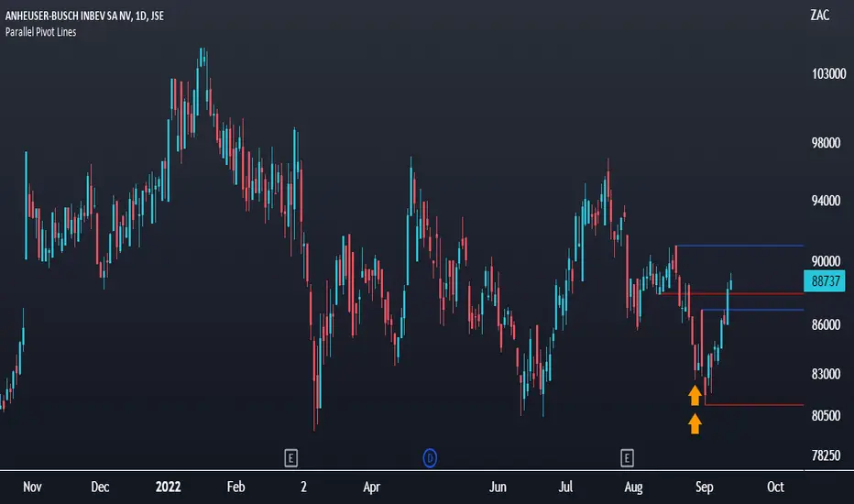
Task: Click the current price label 88737
Action: point(825,281)
